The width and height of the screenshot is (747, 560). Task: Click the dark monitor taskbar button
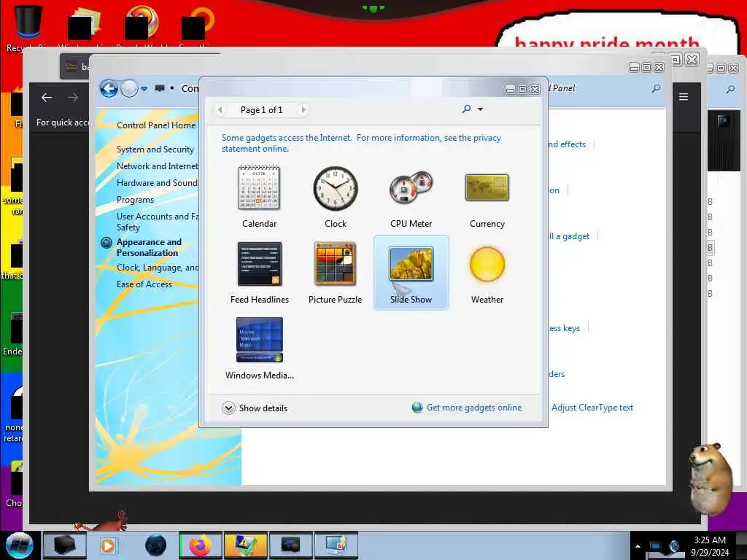click(x=290, y=545)
